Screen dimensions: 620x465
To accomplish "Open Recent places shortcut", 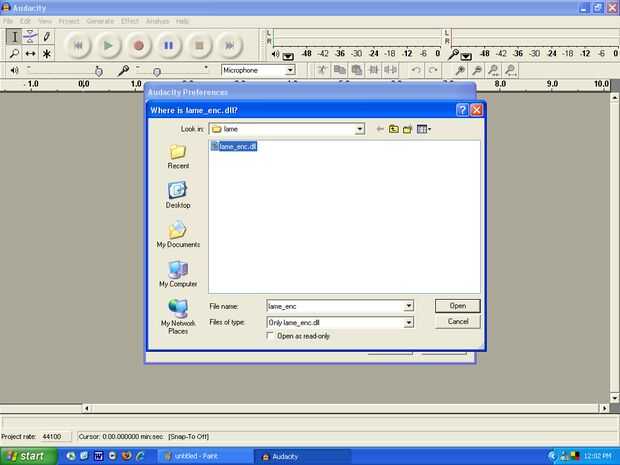I will [x=178, y=157].
